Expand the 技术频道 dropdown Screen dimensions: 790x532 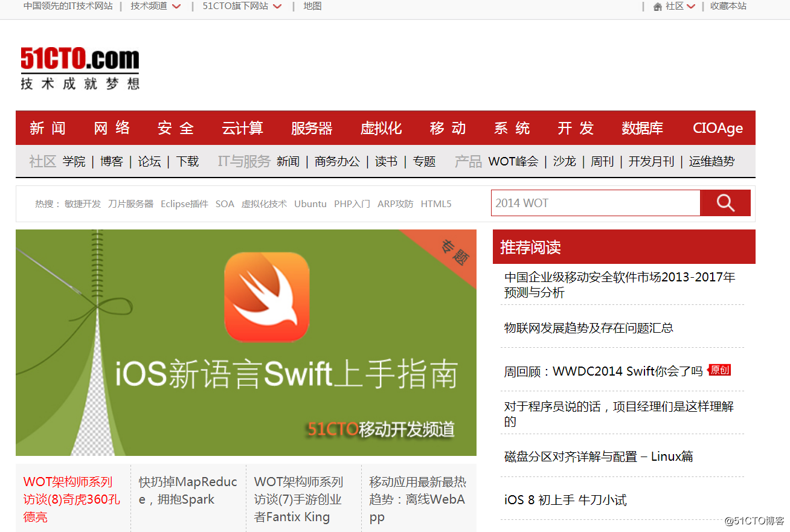pos(156,6)
